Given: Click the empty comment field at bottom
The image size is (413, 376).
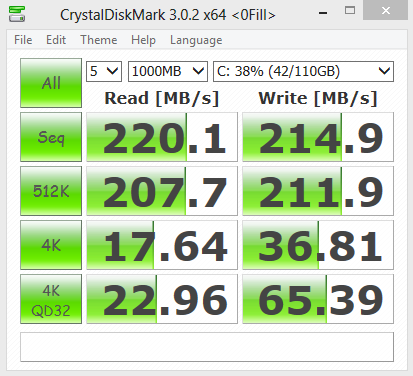Looking at the screenshot, I should 207,347.
